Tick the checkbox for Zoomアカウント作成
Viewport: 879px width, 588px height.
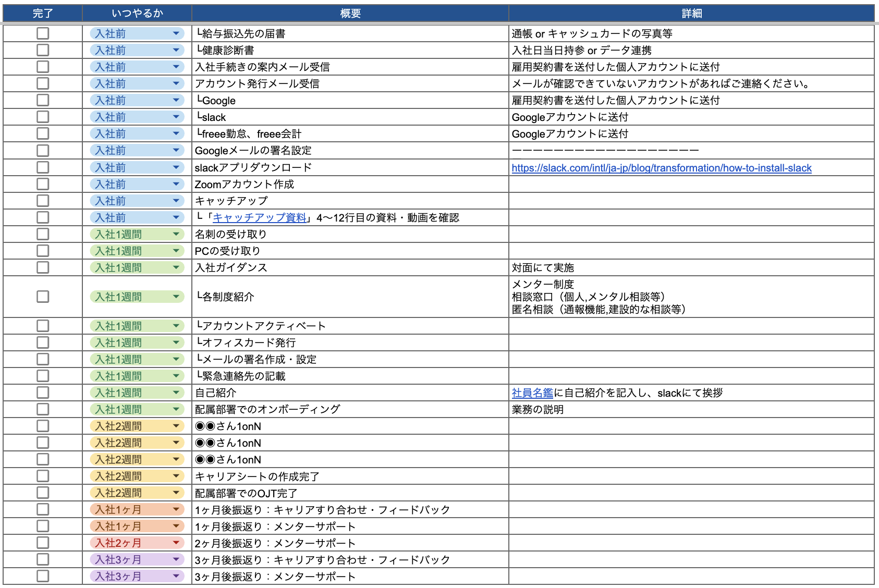click(43, 184)
